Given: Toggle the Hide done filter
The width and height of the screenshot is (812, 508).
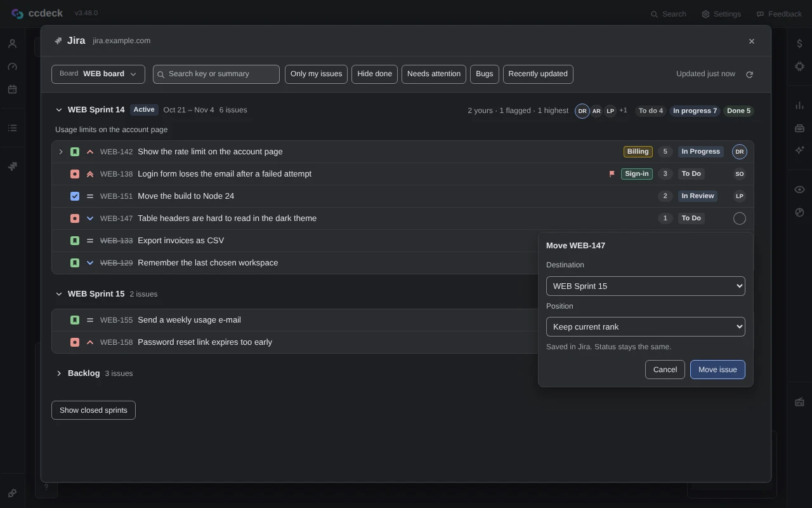Looking at the screenshot, I should pyautogui.click(x=374, y=74).
